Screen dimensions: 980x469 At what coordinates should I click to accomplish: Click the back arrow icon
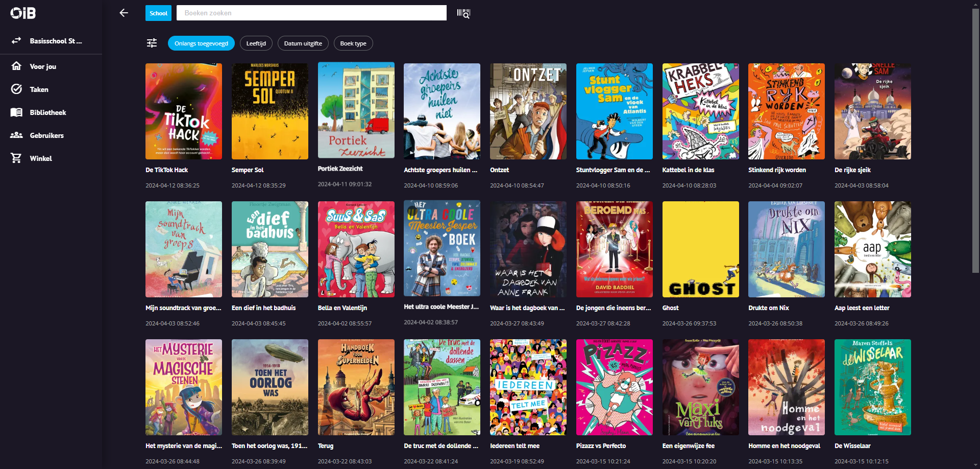tap(124, 13)
